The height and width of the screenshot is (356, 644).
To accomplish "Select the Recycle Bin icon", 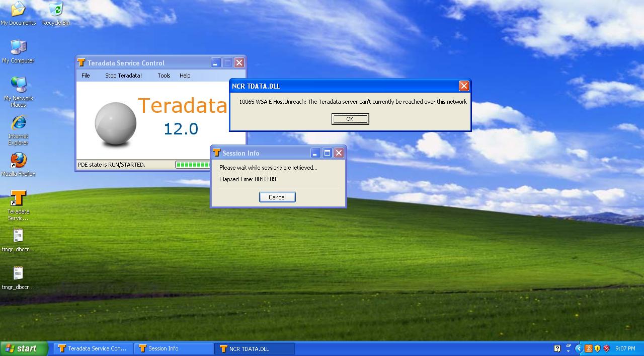I will pyautogui.click(x=56, y=13).
